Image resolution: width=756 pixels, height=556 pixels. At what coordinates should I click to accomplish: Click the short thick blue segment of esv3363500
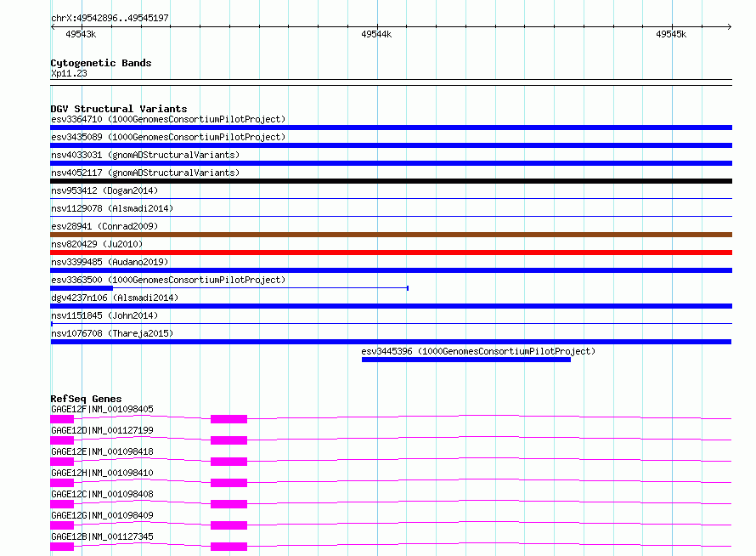pos(82,288)
